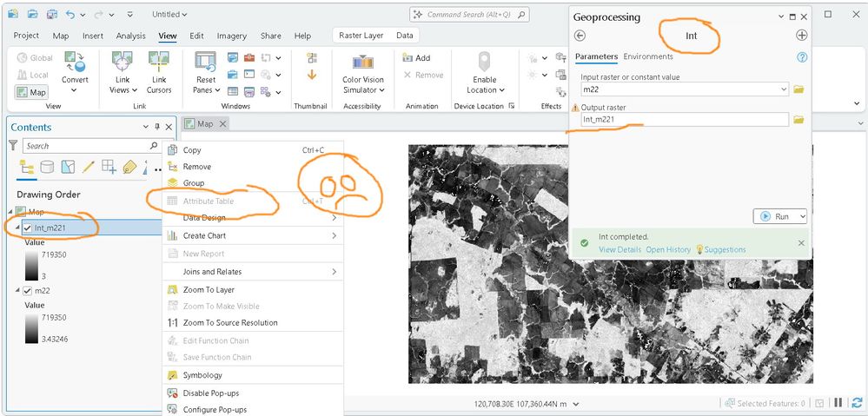Viewport: 868px width, 416px height.
Task: Uncheck the Int_m221 layer visibility
Action: (x=28, y=228)
